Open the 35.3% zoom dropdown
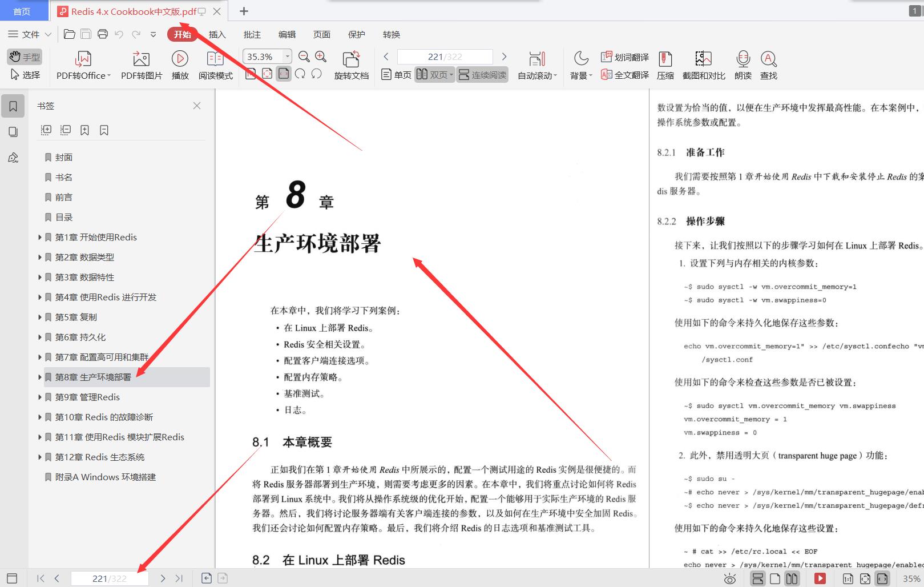Viewport: 924px width, 587px height. click(x=288, y=57)
